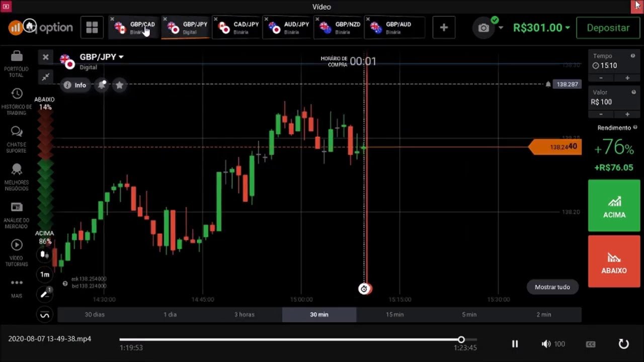
Task: Select the 30 min timeframe
Action: point(319,314)
